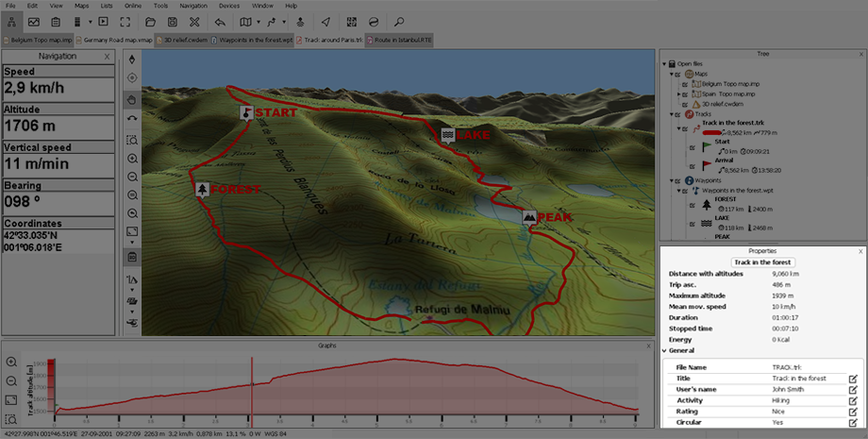The height and width of the screenshot is (439, 868).
Task: Click the PEAK waypoint marker on map
Action: pyautogui.click(x=530, y=217)
